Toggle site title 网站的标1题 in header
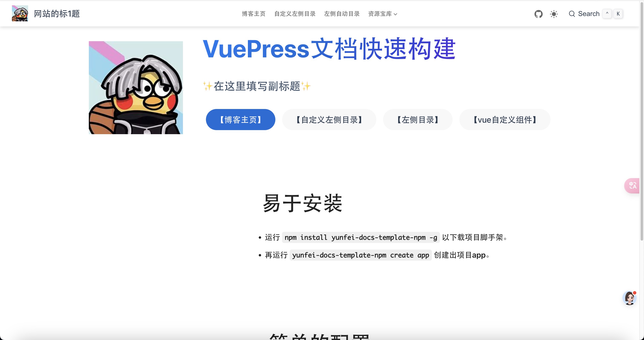This screenshot has height=340, width=644. pyautogui.click(x=57, y=14)
